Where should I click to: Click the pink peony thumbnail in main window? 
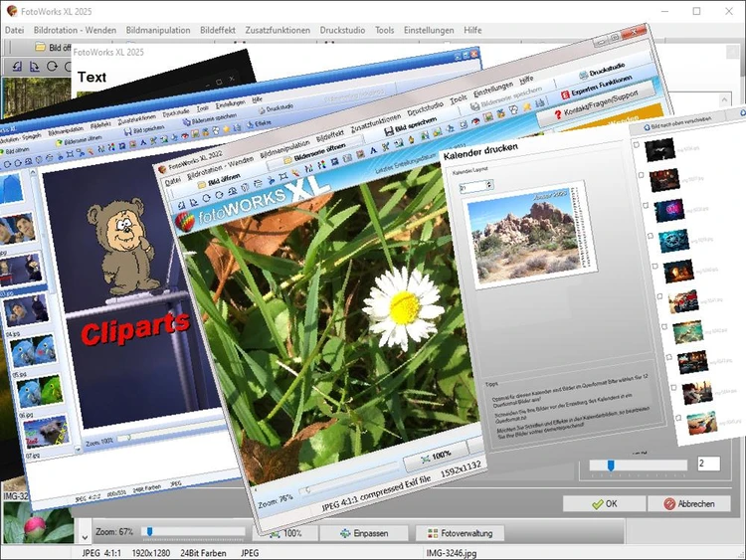tap(38, 523)
